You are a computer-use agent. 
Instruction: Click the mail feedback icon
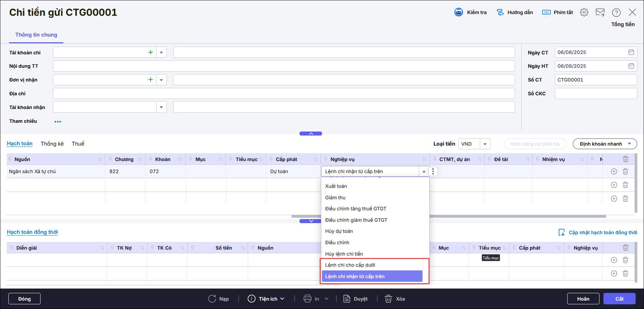point(600,12)
